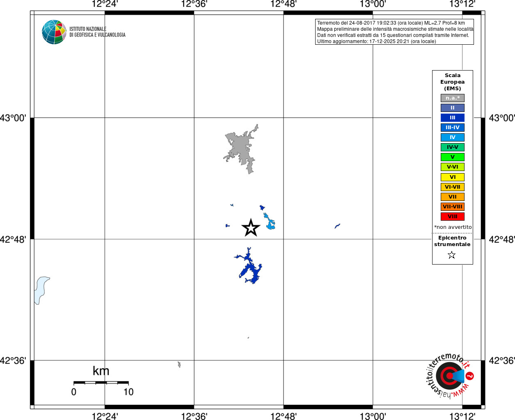Click the IV-V legend swatch
The width and height of the screenshot is (515, 420).
[x=453, y=147]
